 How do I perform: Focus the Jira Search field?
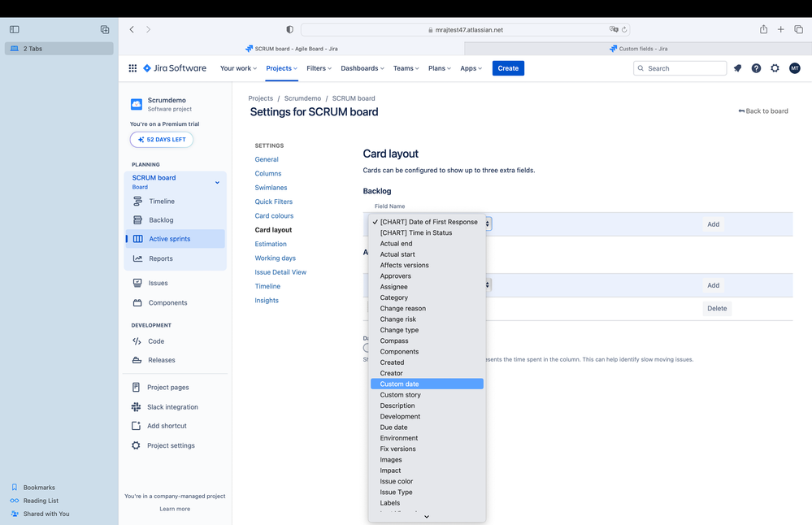pos(680,68)
